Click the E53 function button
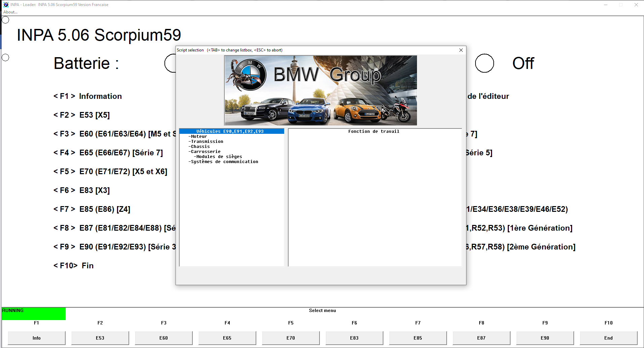The image size is (644, 348). [x=100, y=338]
